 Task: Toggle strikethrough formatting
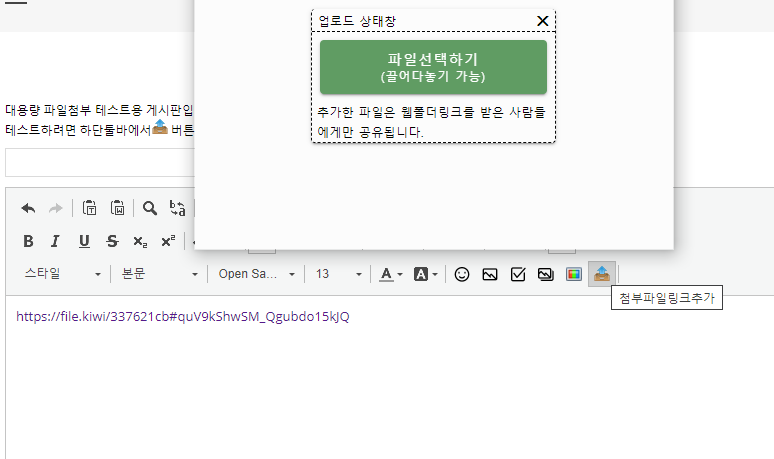pyautogui.click(x=112, y=241)
